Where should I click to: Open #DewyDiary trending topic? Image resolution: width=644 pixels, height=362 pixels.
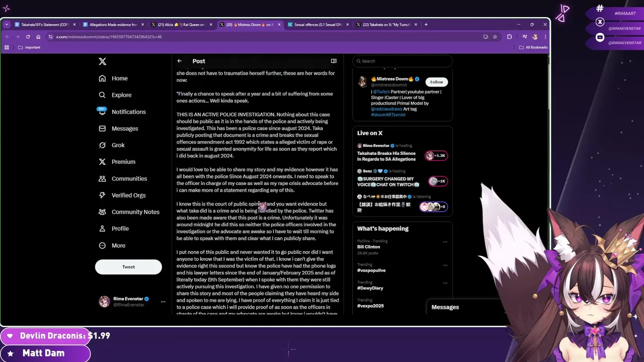click(370, 288)
